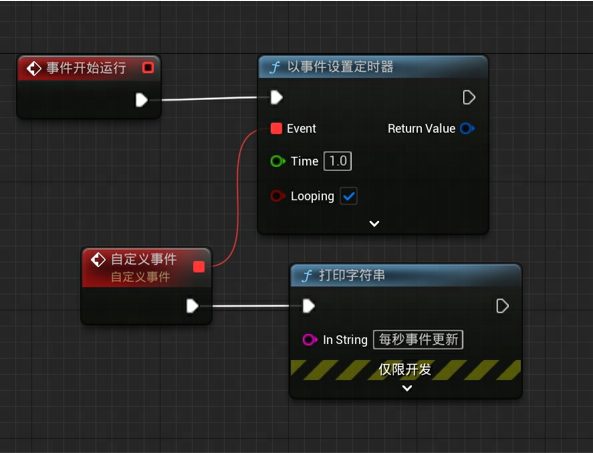
Task: Click input exec pin of 以事件设置定时器 node
Action: 276,98
